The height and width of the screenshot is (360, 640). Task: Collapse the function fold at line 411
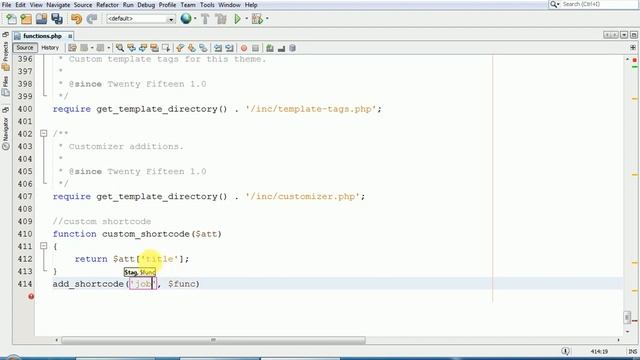coord(44,246)
